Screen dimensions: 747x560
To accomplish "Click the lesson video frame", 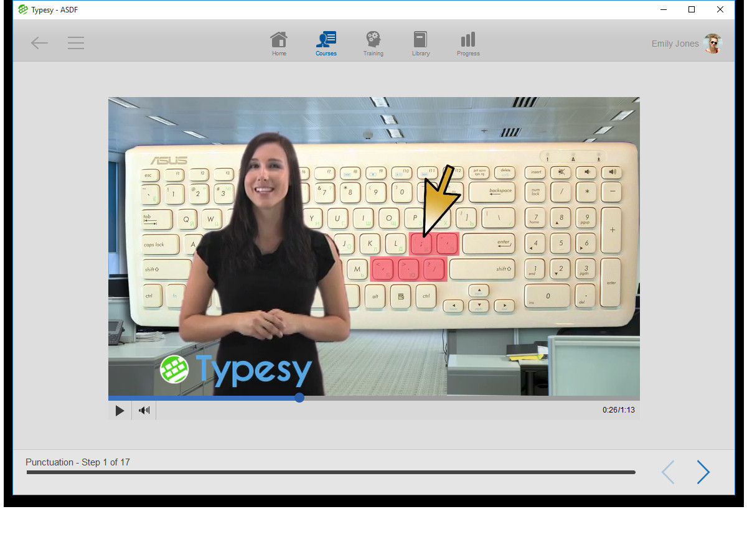I will coord(374,246).
